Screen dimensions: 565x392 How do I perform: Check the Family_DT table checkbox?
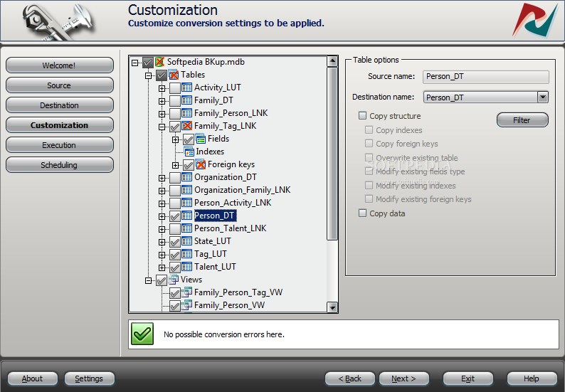click(x=175, y=101)
